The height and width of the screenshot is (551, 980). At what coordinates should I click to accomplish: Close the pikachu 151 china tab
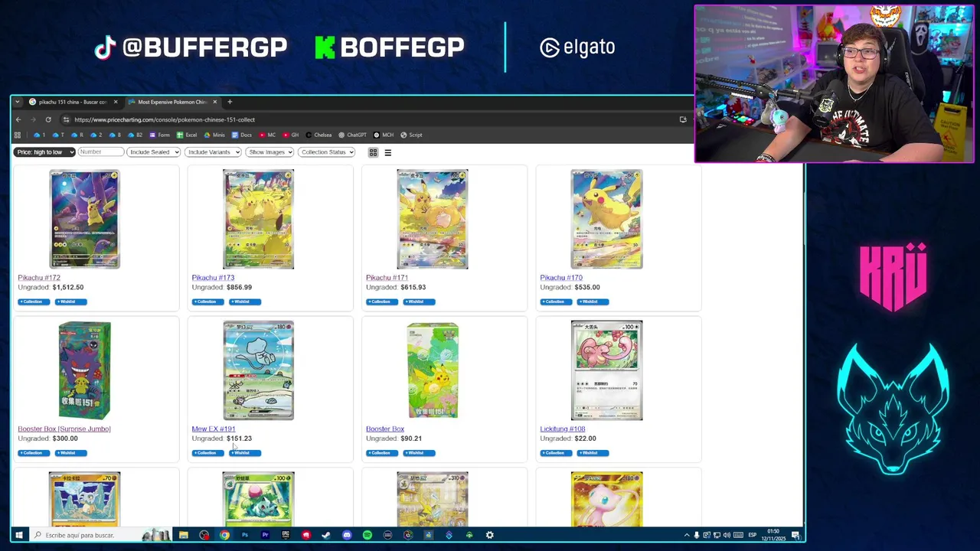[x=116, y=102]
